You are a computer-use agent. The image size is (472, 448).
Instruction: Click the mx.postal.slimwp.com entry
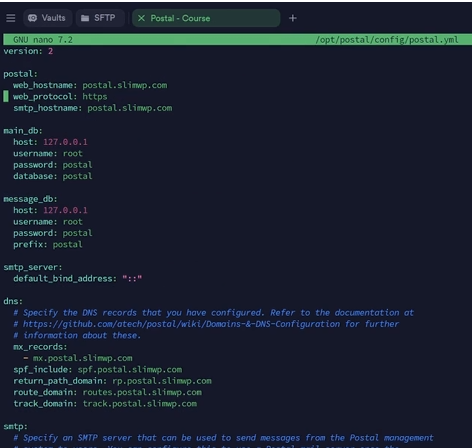click(83, 358)
